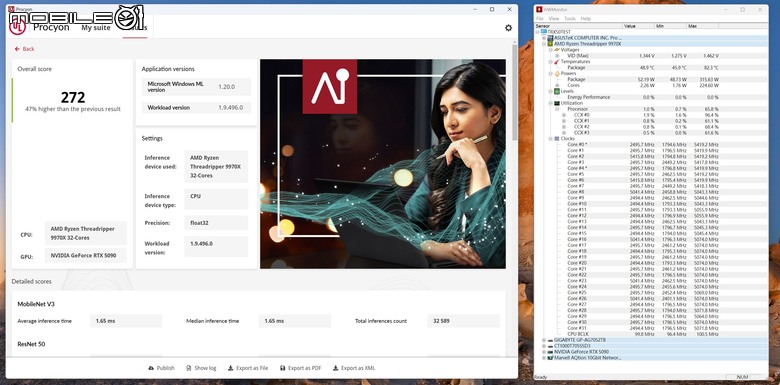The image size is (780, 385).
Task: Expand the CT1000T705SSD3 drive node
Action: coord(544,346)
